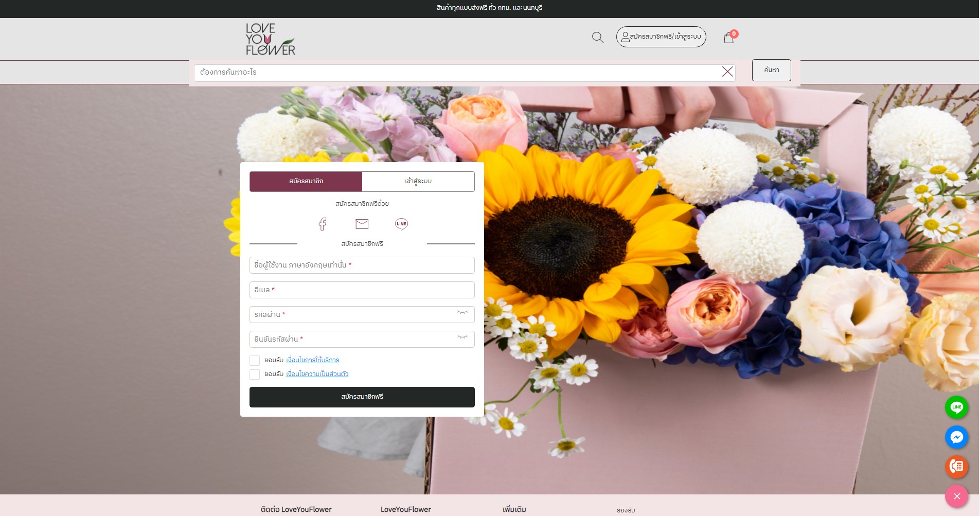The height and width of the screenshot is (516, 980).
Task: Click the LoveYouFlower footer heading
Action: (406, 509)
